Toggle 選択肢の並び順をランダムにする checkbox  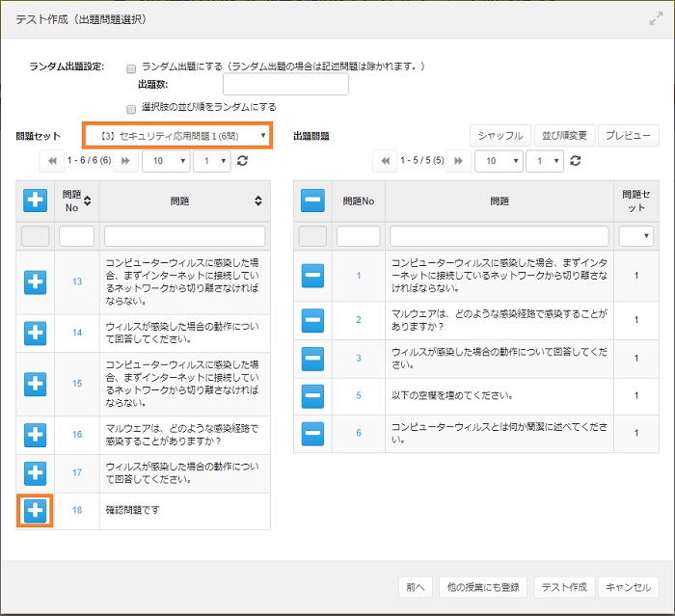coord(131,108)
